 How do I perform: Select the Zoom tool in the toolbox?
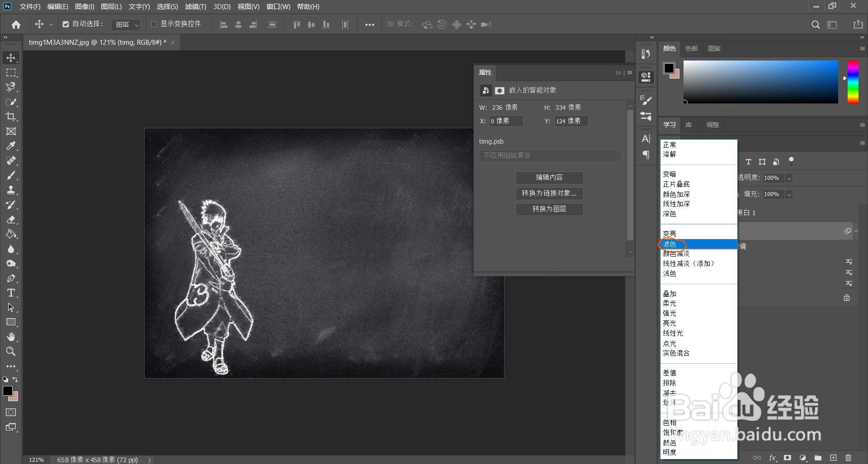pyautogui.click(x=11, y=352)
